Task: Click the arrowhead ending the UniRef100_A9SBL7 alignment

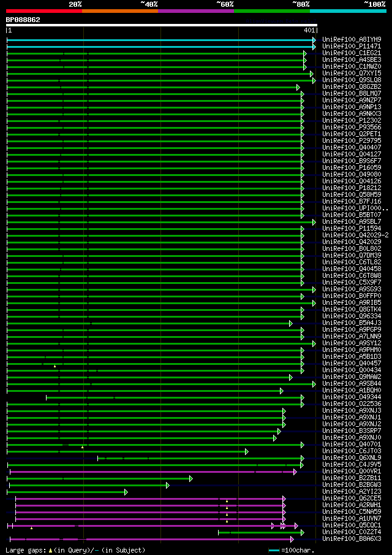Action: pyautogui.click(x=314, y=222)
